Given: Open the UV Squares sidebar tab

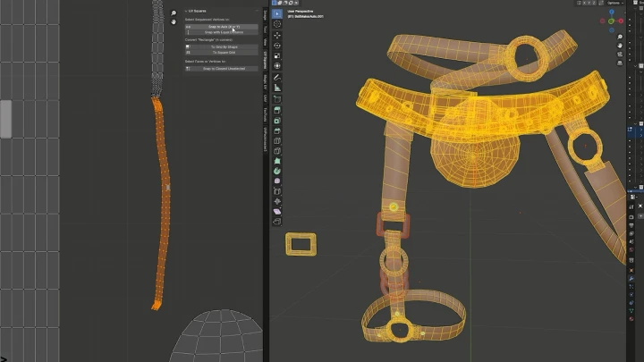Looking at the screenshot, I should [x=265, y=60].
